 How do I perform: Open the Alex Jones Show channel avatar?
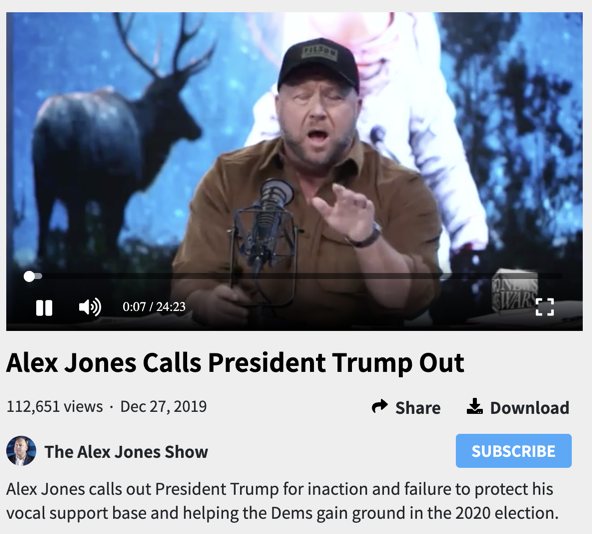pos(21,451)
